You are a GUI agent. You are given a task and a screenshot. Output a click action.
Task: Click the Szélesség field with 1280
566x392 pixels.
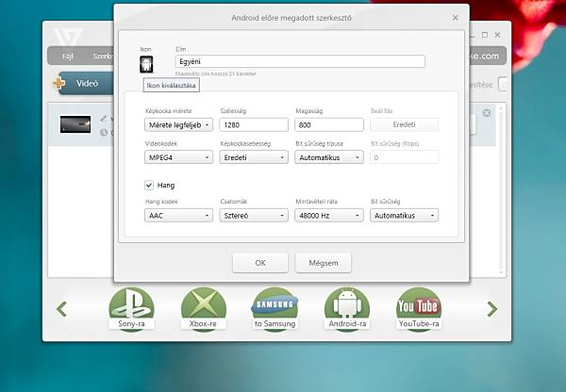(254, 124)
